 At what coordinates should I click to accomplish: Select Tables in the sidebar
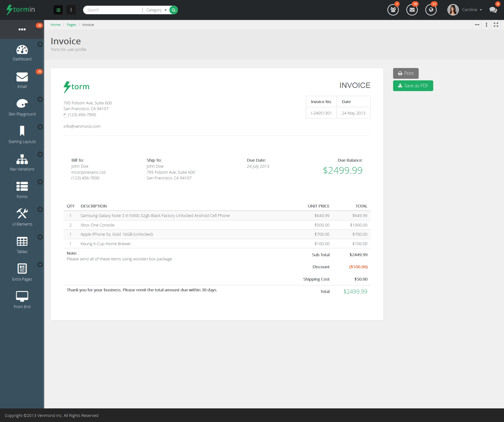(22, 245)
